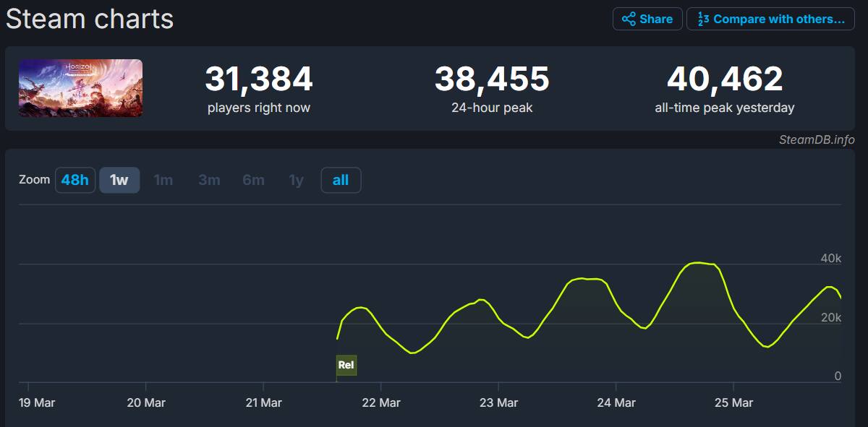This screenshot has width=868, height=427.
Task: Click the 25 Mar axis label
Action: pyautogui.click(x=733, y=402)
